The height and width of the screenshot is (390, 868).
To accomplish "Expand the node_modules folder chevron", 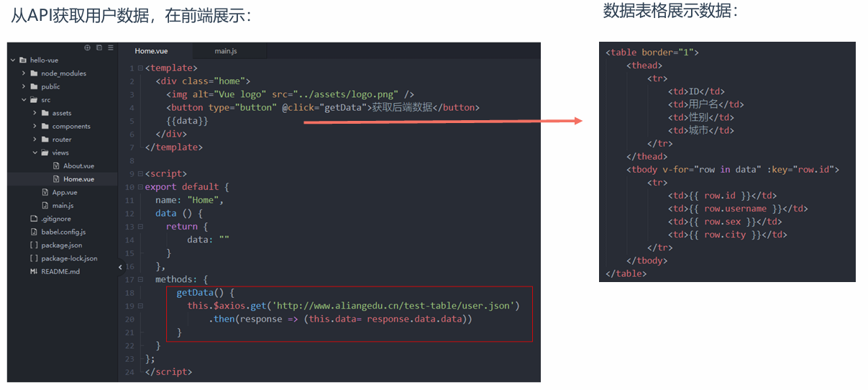I will (24, 73).
